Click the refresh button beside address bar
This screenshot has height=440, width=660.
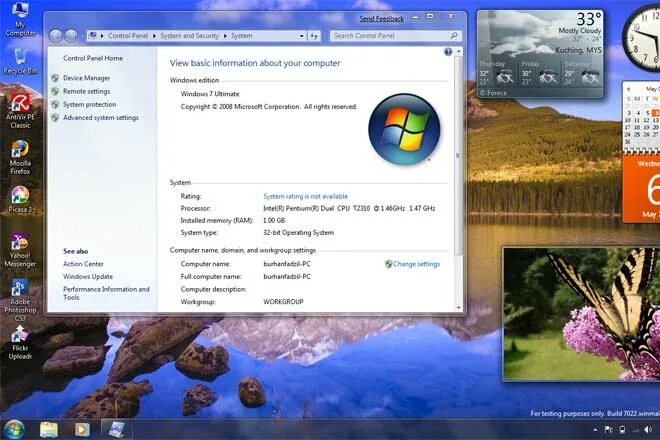click(314, 36)
